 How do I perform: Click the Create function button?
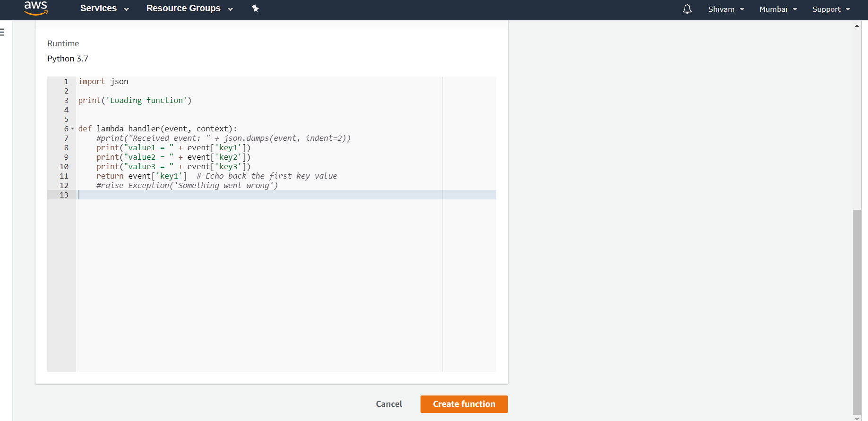(x=464, y=404)
